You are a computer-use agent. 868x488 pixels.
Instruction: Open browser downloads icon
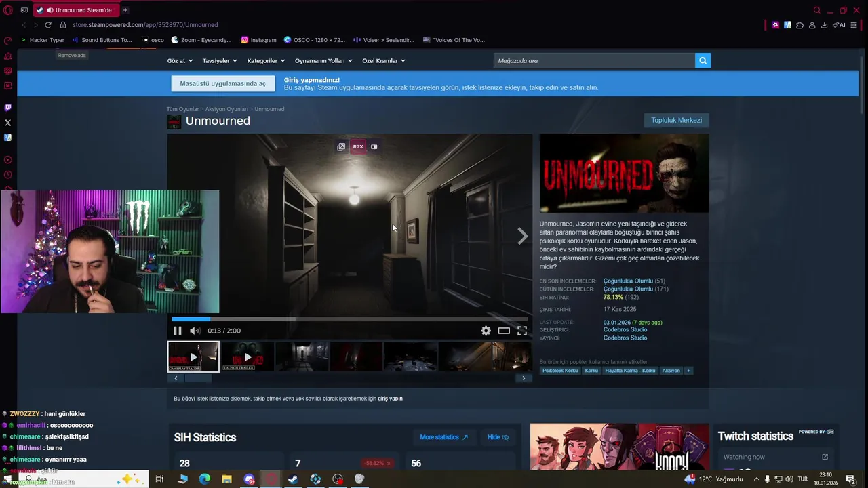pos(824,25)
